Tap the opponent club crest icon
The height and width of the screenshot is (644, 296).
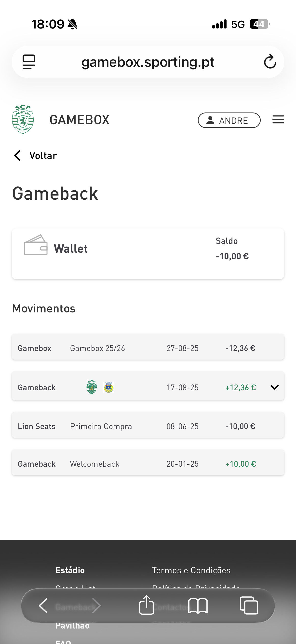[x=108, y=387]
